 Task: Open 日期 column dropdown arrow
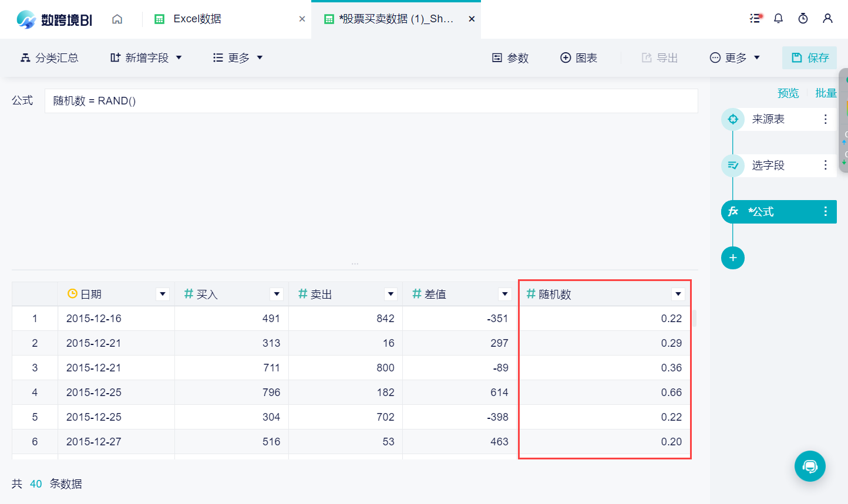[x=163, y=294]
